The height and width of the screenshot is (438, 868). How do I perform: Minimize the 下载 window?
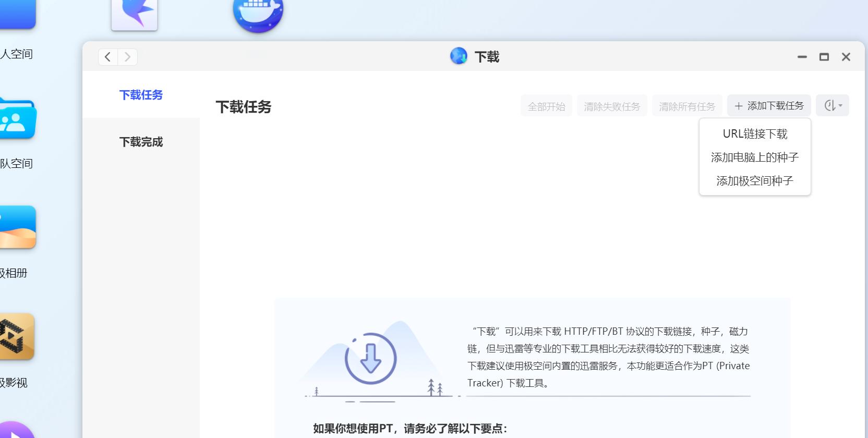pyautogui.click(x=802, y=57)
